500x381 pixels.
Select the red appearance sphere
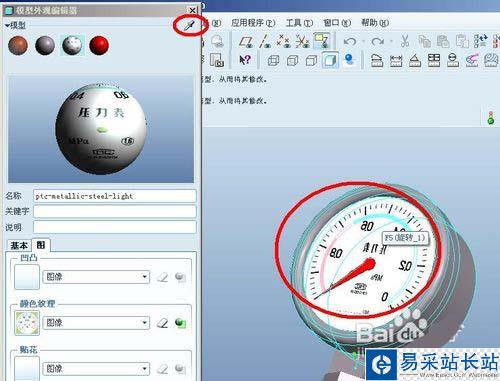pyautogui.click(x=99, y=45)
